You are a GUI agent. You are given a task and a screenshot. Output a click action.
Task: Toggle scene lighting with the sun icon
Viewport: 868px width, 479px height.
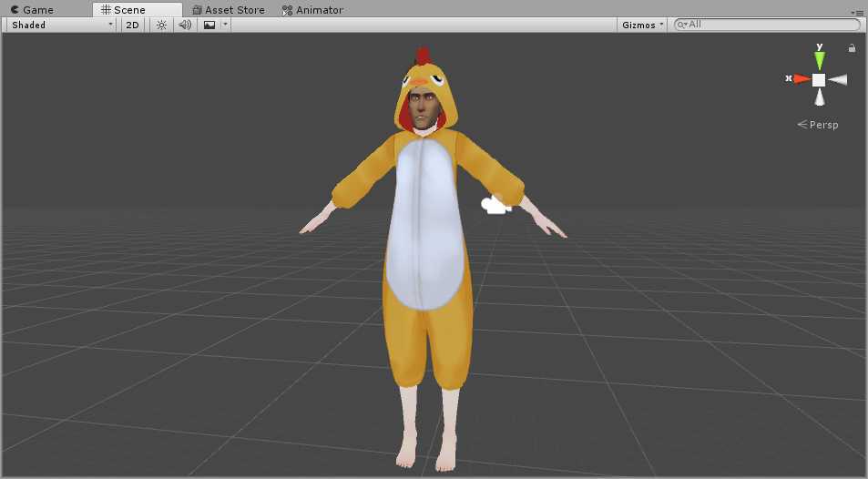161,25
